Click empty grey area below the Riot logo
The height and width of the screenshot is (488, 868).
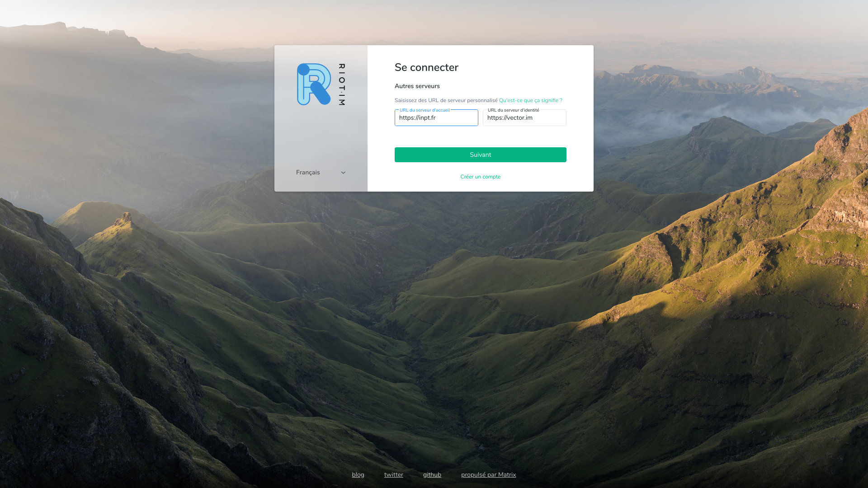pos(321,136)
